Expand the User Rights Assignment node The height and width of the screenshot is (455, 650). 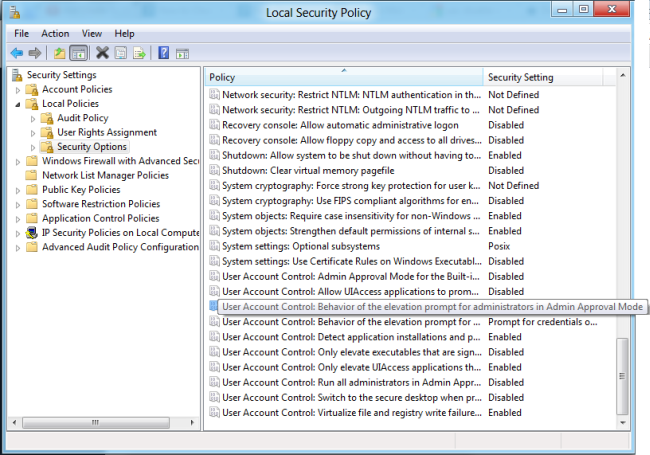(x=33, y=133)
